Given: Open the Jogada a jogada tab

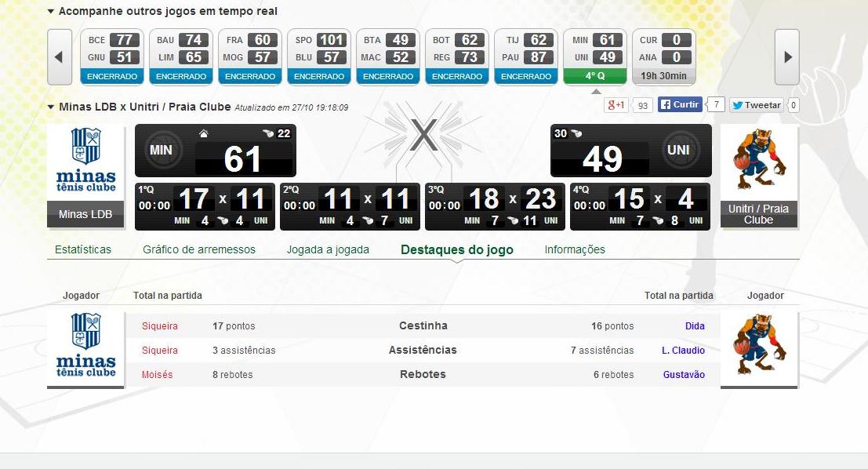Looking at the screenshot, I should click(x=328, y=249).
